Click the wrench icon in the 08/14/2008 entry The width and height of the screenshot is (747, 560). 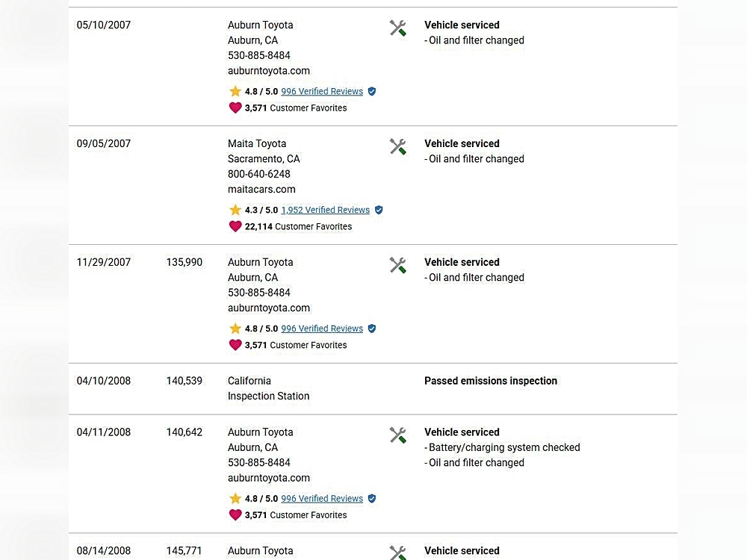[x=397, y=553]
